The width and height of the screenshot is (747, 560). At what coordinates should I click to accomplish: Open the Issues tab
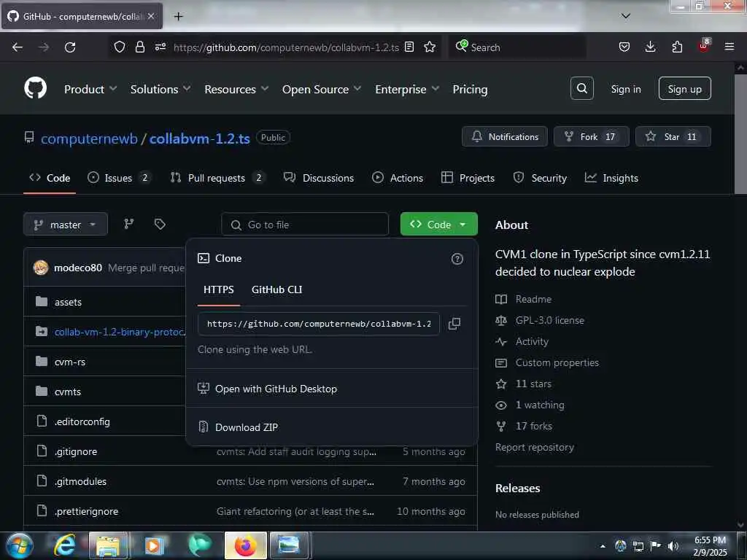point(119,178)
